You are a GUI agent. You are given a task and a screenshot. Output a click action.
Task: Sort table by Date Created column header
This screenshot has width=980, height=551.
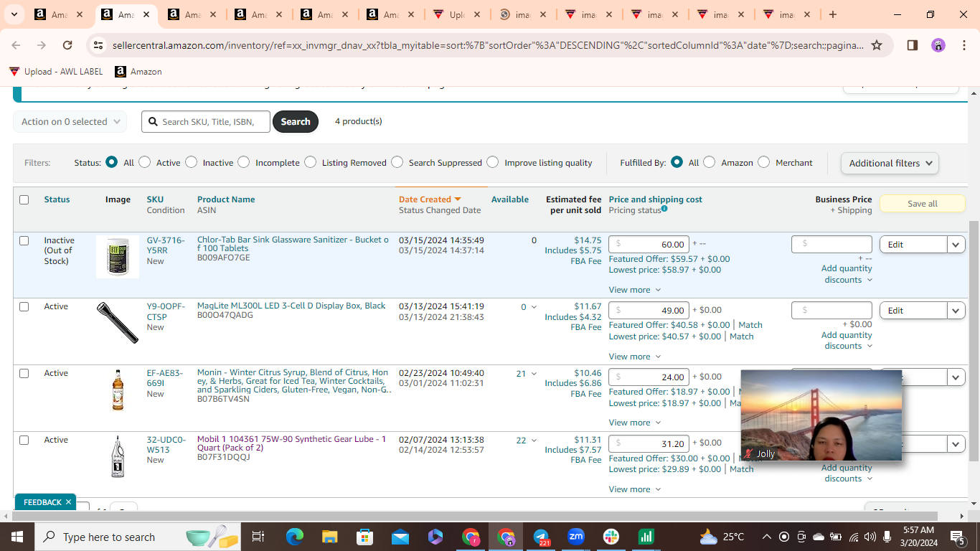click(x=430, y=199)
